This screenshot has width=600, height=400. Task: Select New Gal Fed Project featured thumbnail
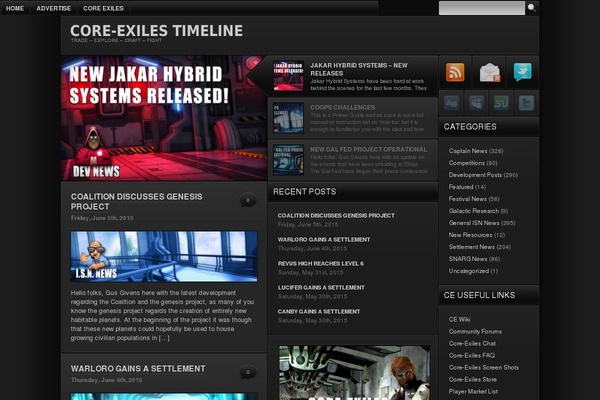pos(289,160)
